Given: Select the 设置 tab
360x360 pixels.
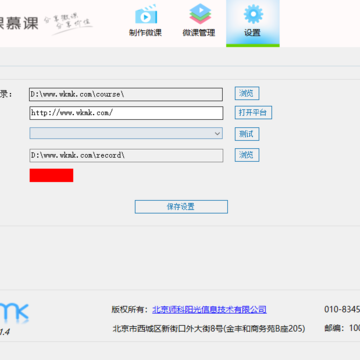Looking at the screenshot, I should click(x=252, y=23).
